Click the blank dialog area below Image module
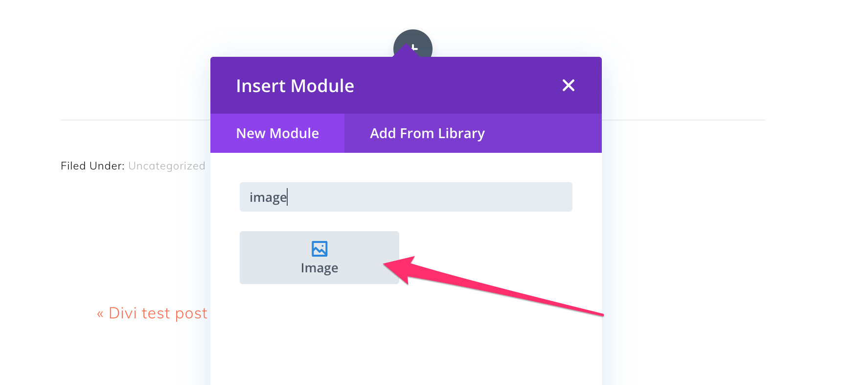This screenshot has height=385, width=868. (406, 338)
